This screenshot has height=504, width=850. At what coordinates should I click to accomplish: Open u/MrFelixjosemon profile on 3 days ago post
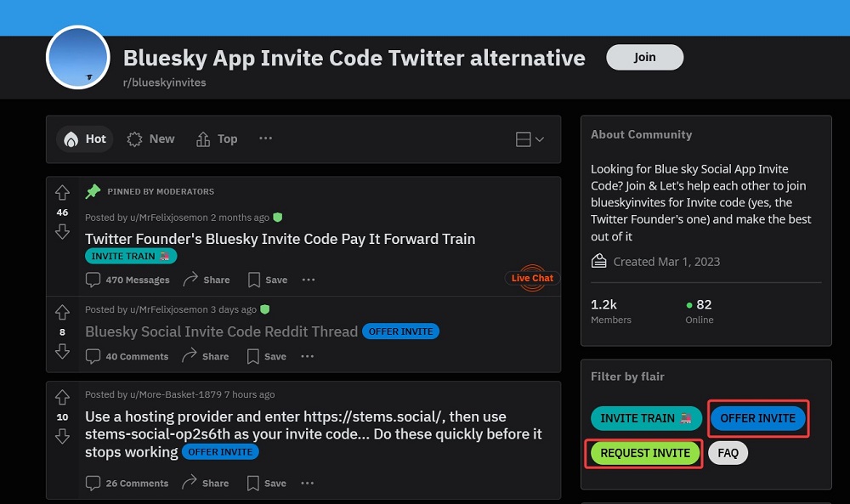tap(169, 309)
